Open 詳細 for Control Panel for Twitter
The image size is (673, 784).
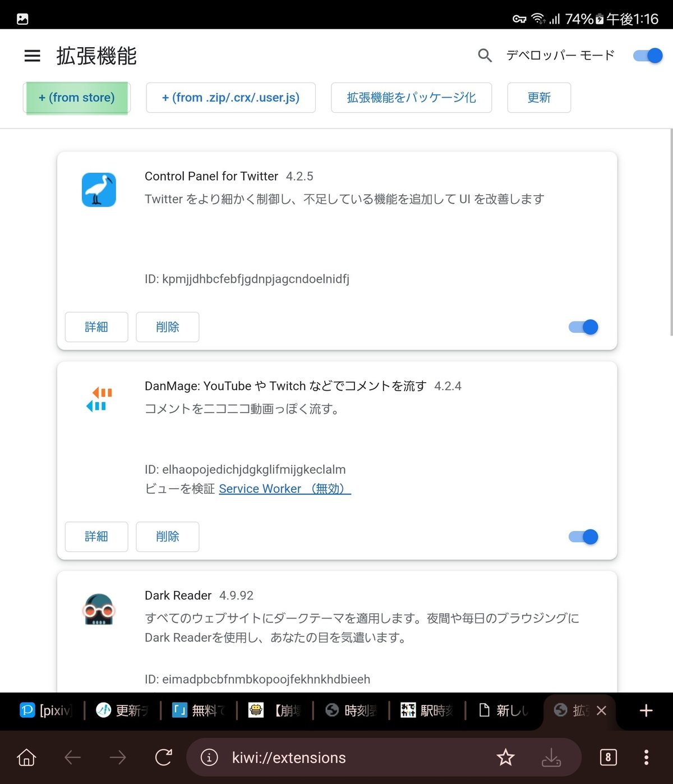coord(96,327)
